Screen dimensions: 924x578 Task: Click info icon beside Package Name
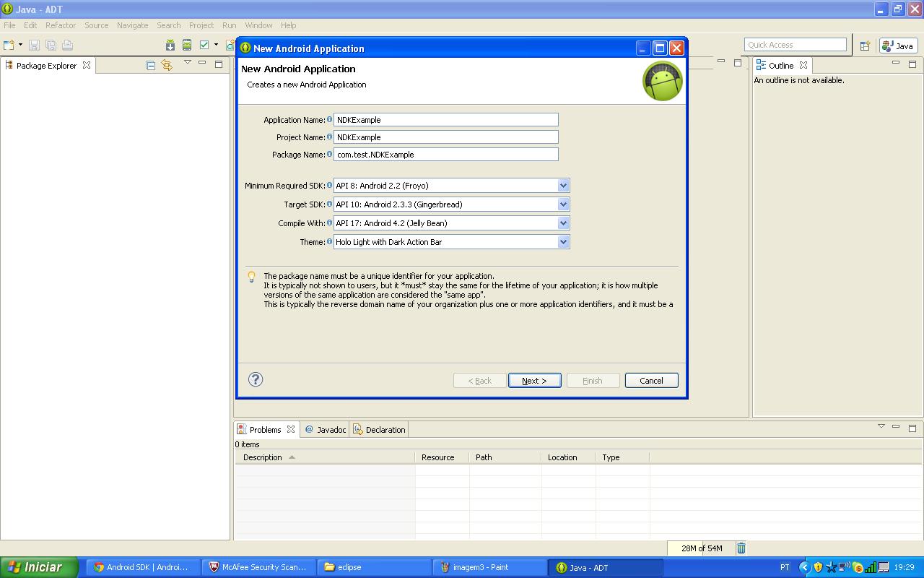click(x=329, y=154)
